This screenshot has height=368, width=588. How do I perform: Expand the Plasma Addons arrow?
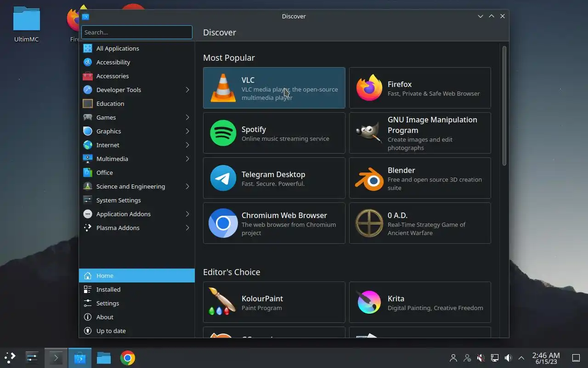[x=187, y=228]
